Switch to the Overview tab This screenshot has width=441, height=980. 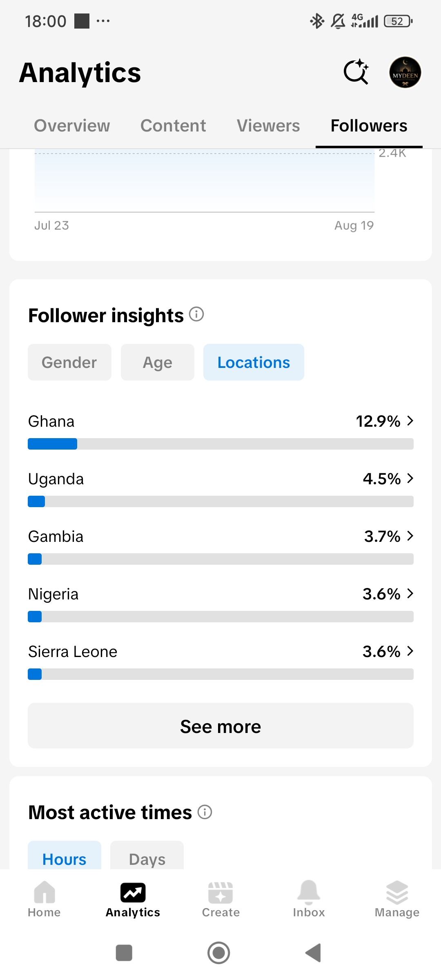[x=72, y=126]
